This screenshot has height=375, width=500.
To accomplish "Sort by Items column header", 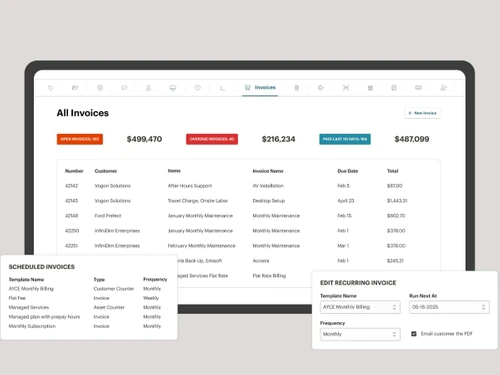I will click(174, 171).
